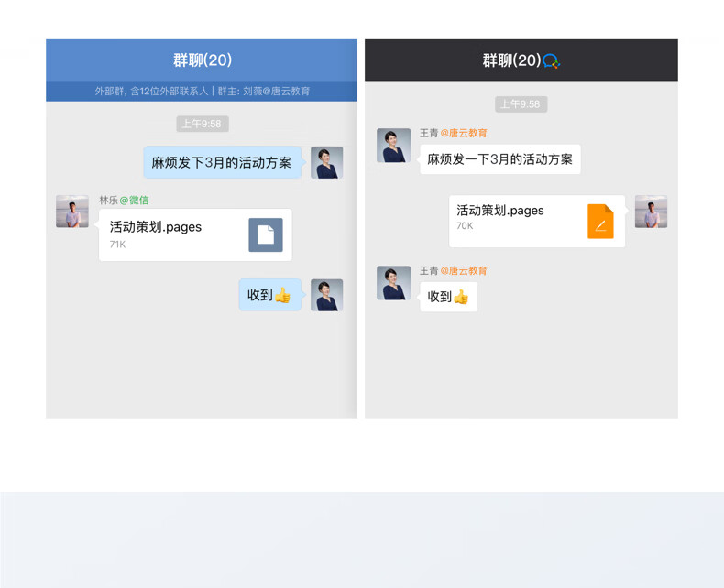Open 林乐's avatar in left chat
The image size is (724, 588).
72,212
